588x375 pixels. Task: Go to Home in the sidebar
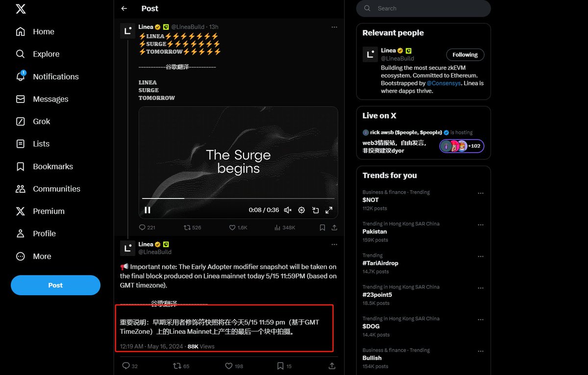[35, 31]
